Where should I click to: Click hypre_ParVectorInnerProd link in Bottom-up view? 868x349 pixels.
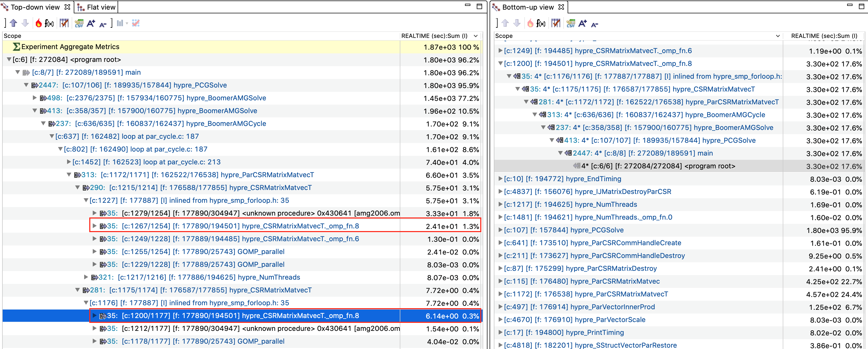coord(613,307)
